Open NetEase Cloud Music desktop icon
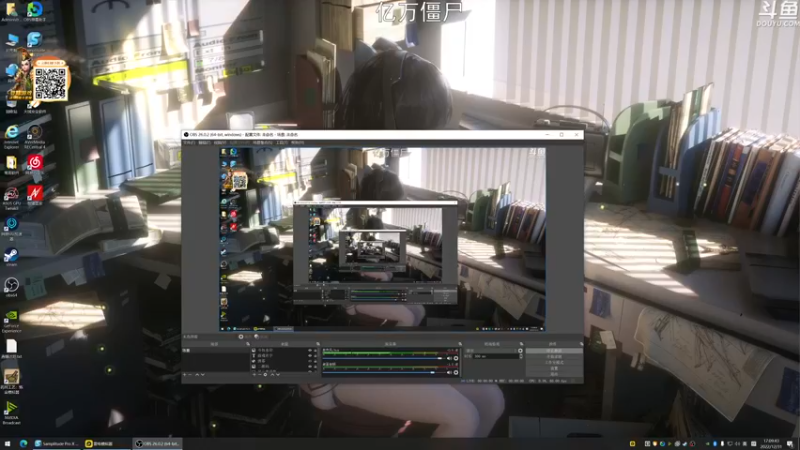The width and height of the screenshot is (800, 450). 35,166
